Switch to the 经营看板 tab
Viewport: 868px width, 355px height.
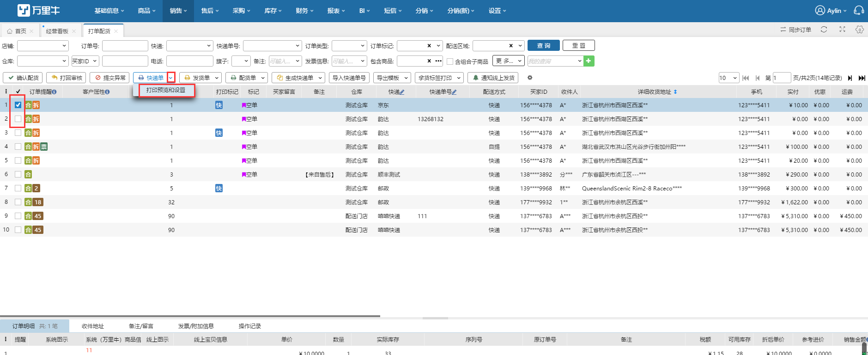[x=57, y=31]
